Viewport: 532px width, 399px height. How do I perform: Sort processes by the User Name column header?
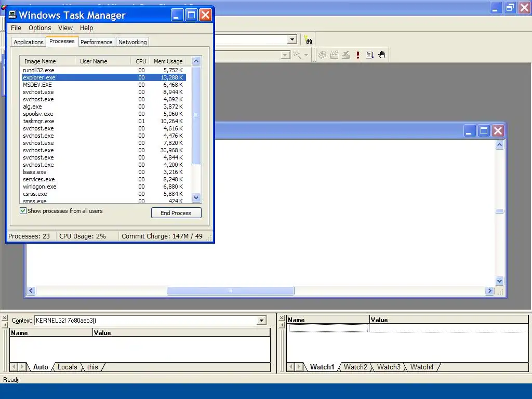click(103, 61)
